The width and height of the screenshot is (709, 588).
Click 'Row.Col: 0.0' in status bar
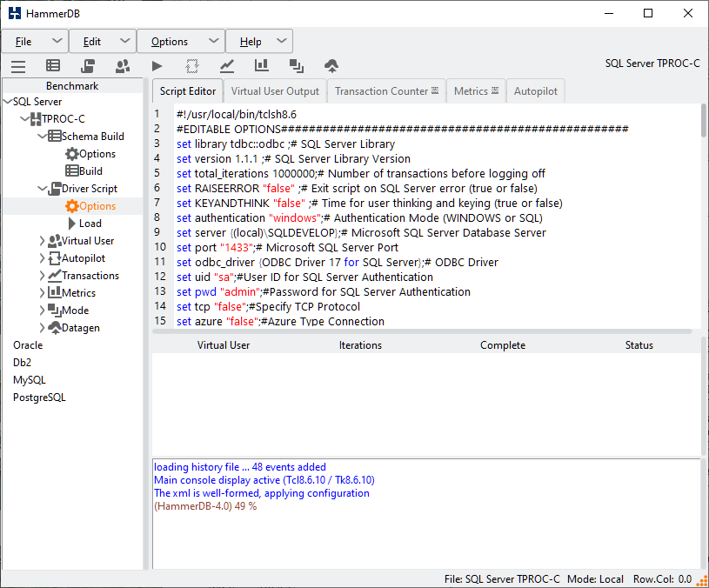click(x=662, y=579)
